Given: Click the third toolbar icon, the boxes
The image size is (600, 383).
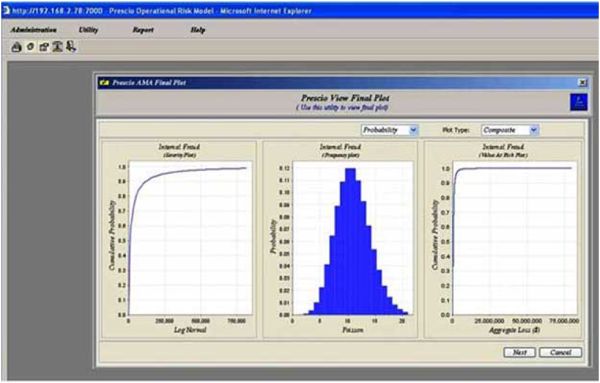Looking at the screenshot, I should click(44, 47).
